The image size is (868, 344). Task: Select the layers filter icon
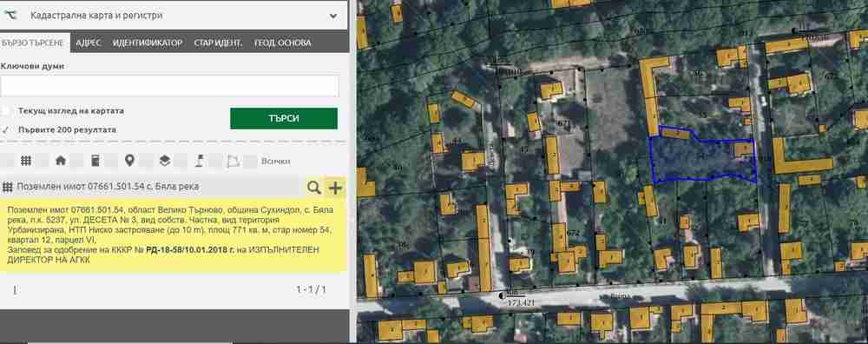click(x=164, y=161)
